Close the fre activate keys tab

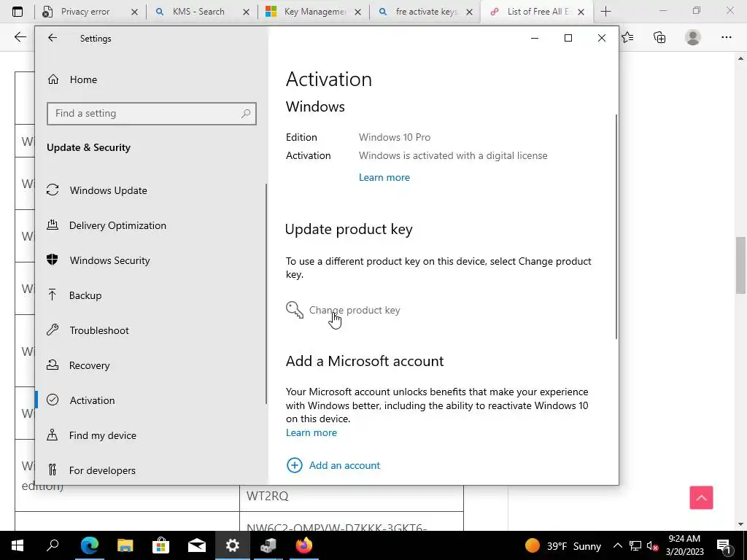coord(469,12)
